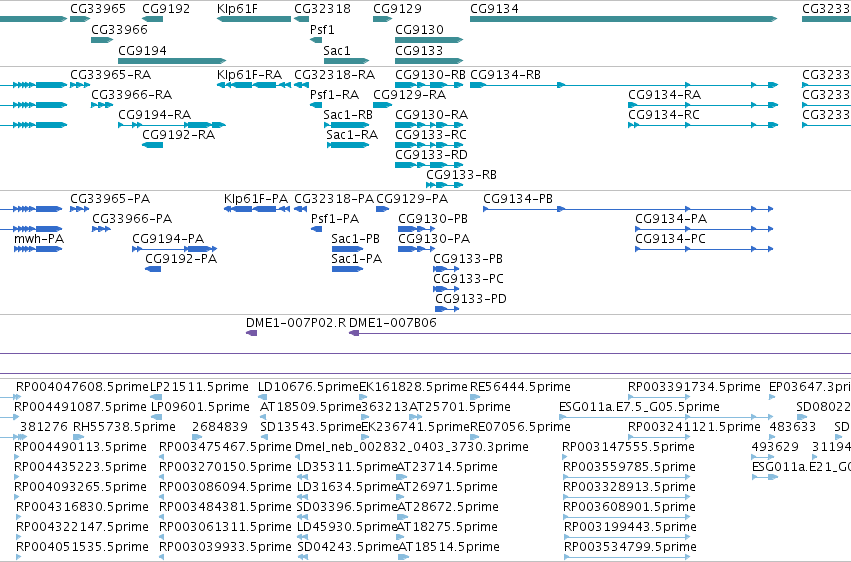This screenshot has height=562, width=851.
Task: Select the RE07056.5prime EST label
Action: tap(520, 427)
